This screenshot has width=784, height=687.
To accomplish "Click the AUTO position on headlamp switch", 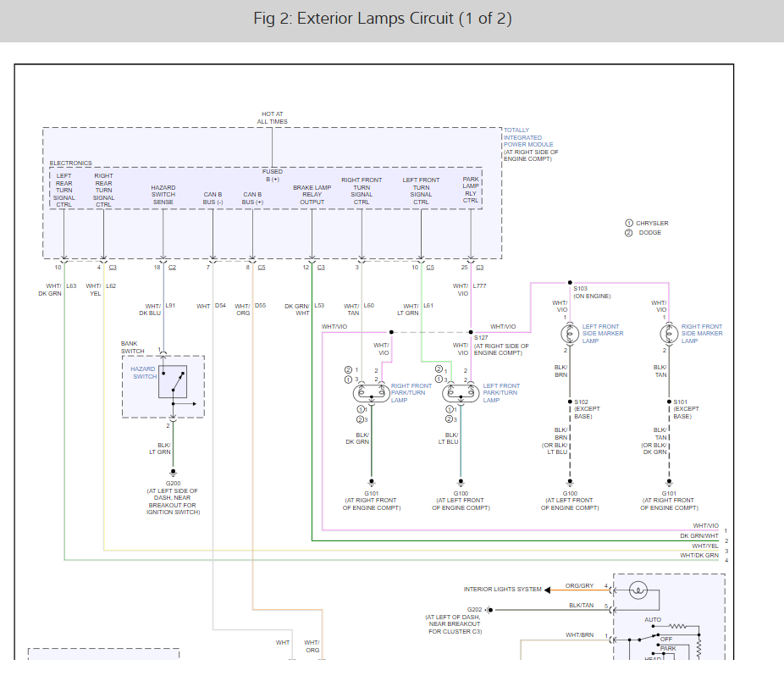I will [653, 619].
